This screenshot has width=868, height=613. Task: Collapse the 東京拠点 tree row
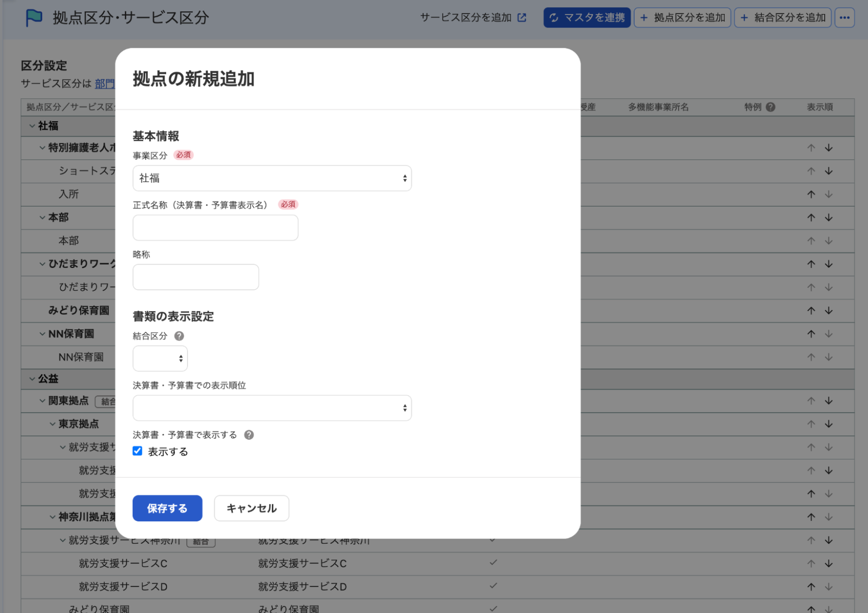tap(52, 424)
